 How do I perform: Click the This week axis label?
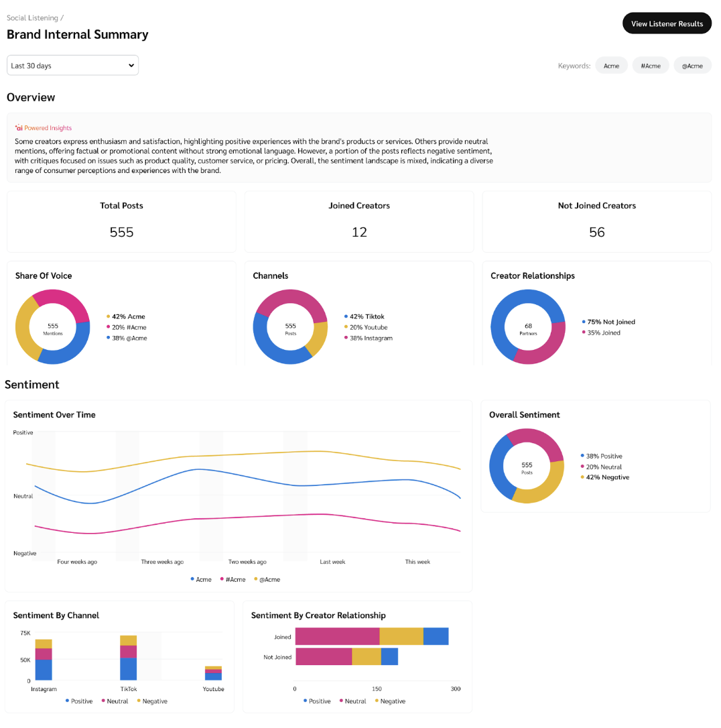click(x=417, y=562)
